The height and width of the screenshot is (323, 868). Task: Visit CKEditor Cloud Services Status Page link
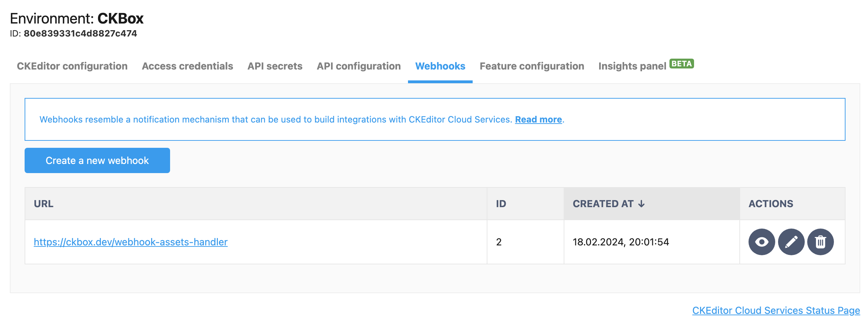[x=776, y=310]
